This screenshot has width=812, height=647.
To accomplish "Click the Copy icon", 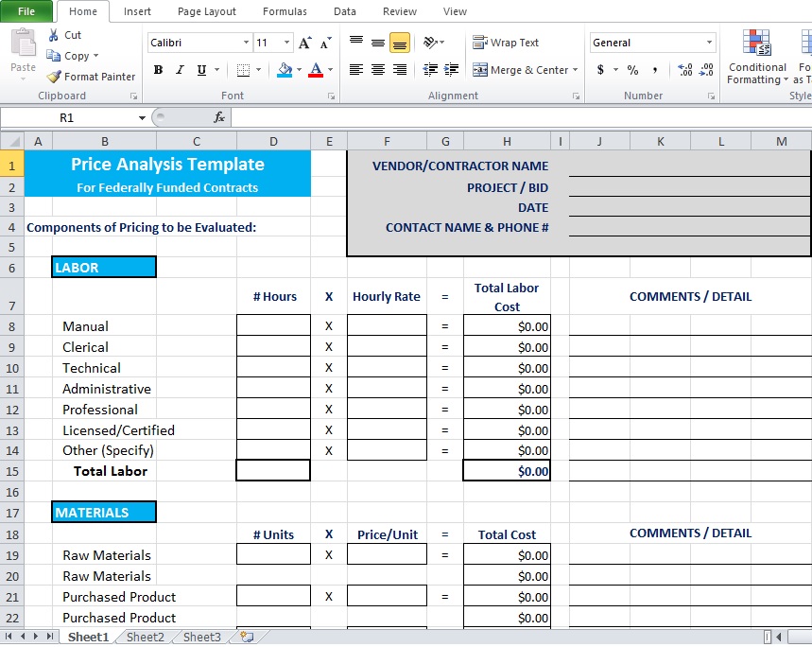I will [x=53, y=56].
